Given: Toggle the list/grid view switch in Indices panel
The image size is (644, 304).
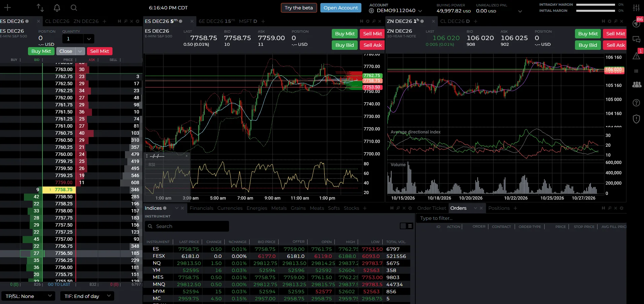Looking at the screenshot, I should point(407,226).
